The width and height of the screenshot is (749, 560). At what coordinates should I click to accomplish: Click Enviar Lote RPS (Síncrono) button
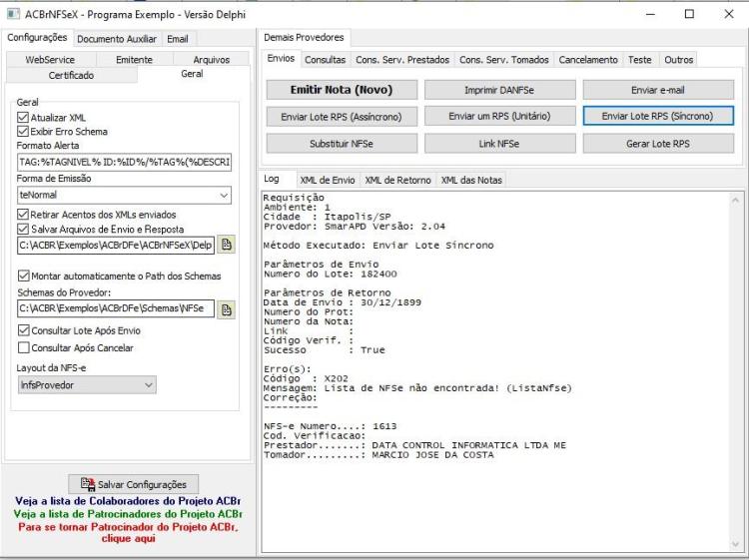658,116
